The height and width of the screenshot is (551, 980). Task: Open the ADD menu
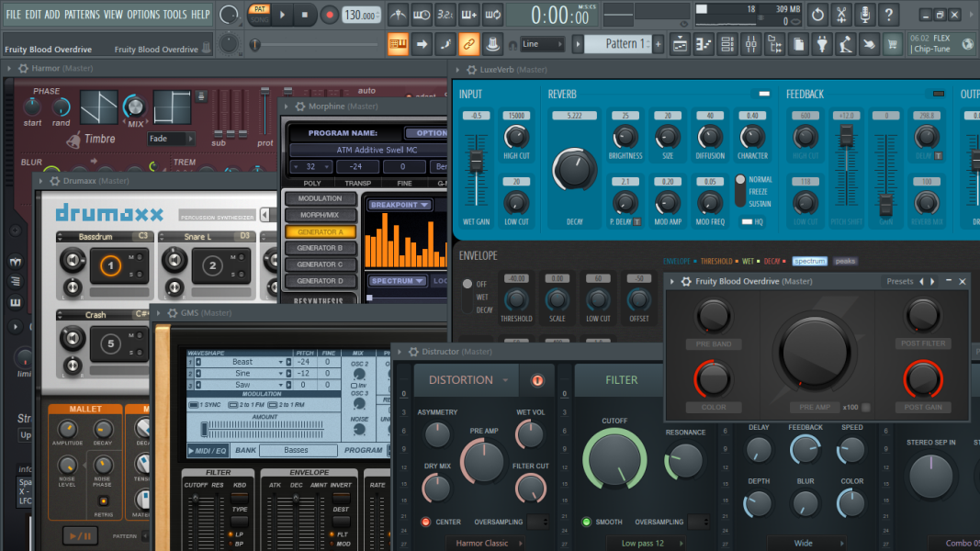[52, 15]
